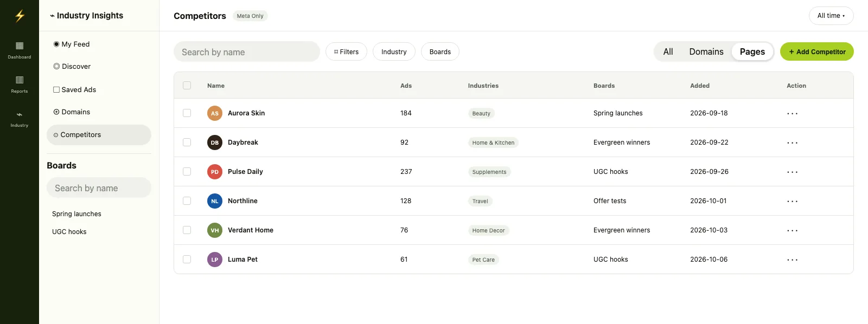Open the Filters button
868x324 pixels.
[346, 51]
